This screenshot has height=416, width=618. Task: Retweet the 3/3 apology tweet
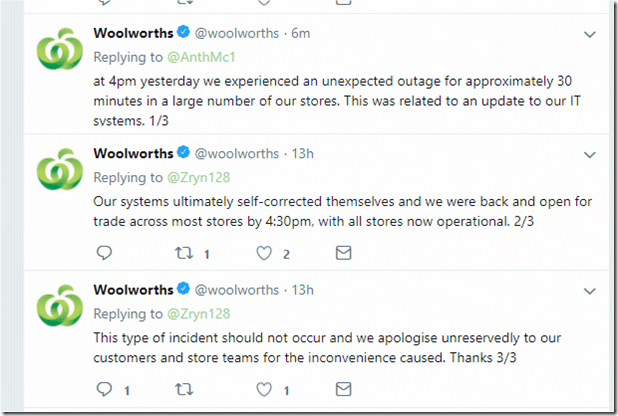pyautogui.click(x=184, y=389)
